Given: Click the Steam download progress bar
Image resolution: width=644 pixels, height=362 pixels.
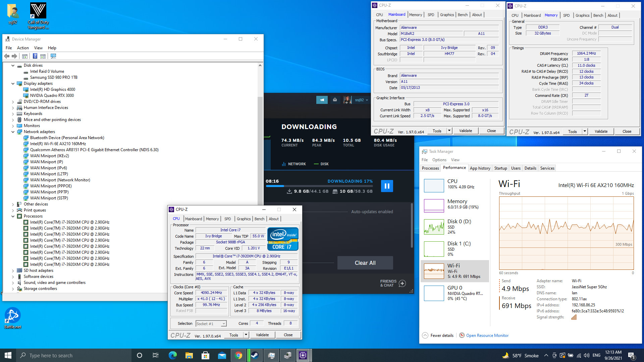Looking at the screenshot, I should 319,186.
